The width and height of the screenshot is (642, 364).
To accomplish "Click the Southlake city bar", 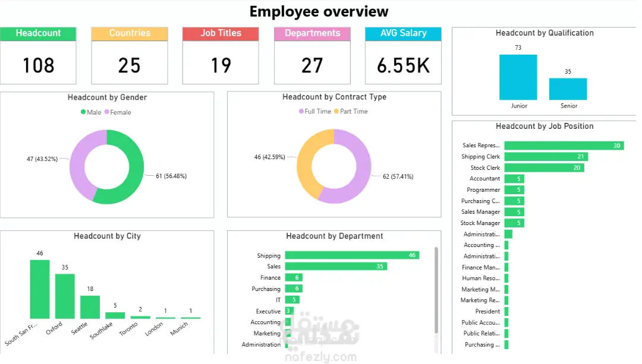I will (x=115, y=315).
